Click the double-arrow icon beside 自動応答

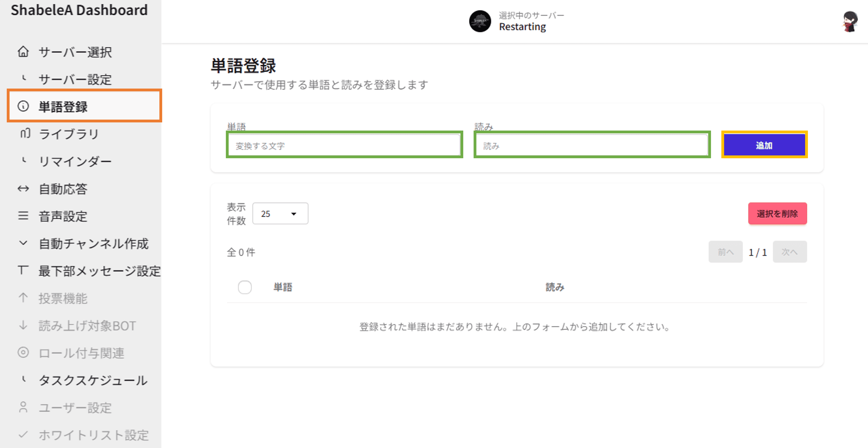point(23,188)
